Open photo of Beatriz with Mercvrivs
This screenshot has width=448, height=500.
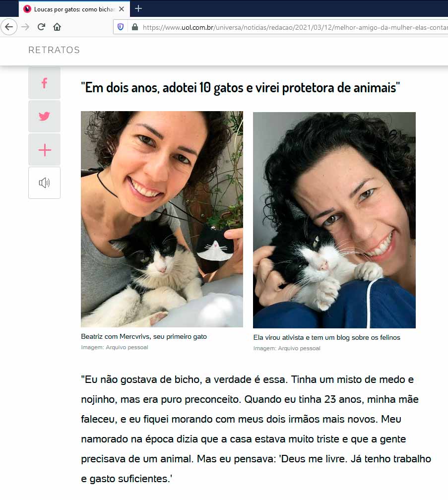[x=162, y=219]
